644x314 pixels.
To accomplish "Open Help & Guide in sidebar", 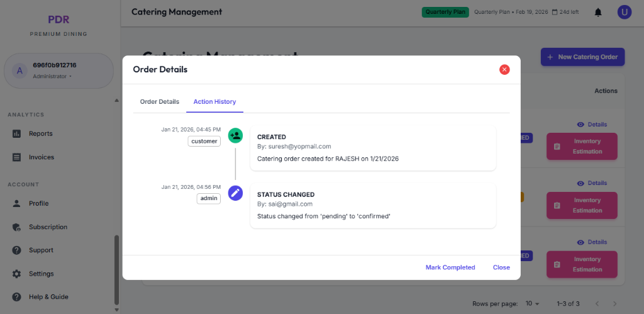I will pyautogui.click(x=48, y=297).
